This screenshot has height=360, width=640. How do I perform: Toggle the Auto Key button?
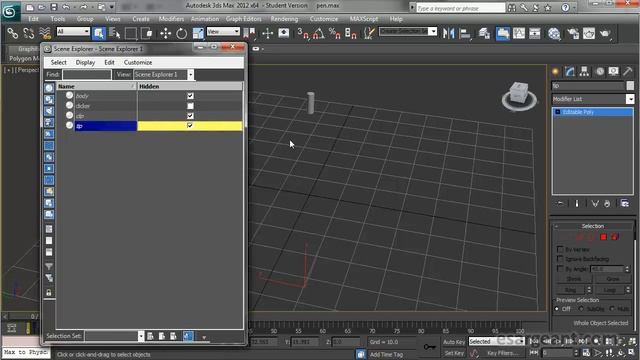[x=453, y=342]
